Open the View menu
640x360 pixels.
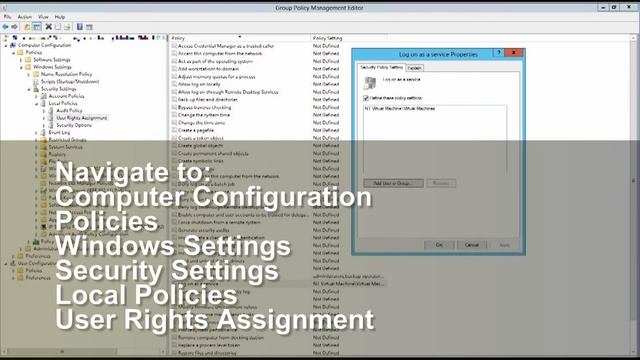click(x=43, y=17)
